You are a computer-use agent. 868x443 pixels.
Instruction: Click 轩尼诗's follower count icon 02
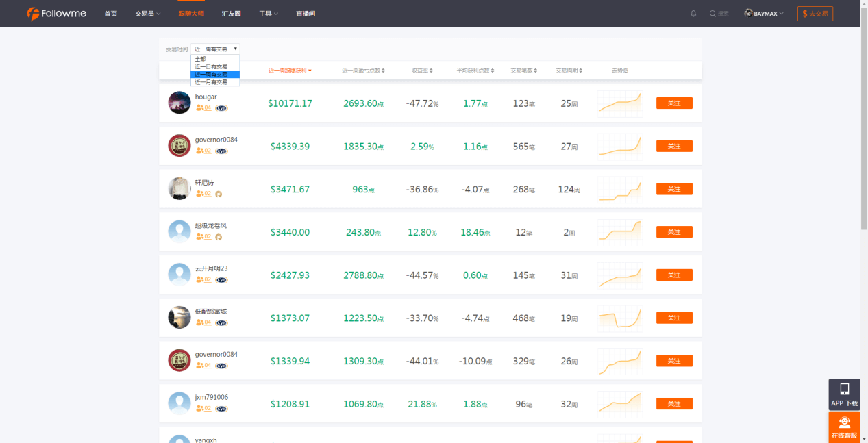(203, 194)
